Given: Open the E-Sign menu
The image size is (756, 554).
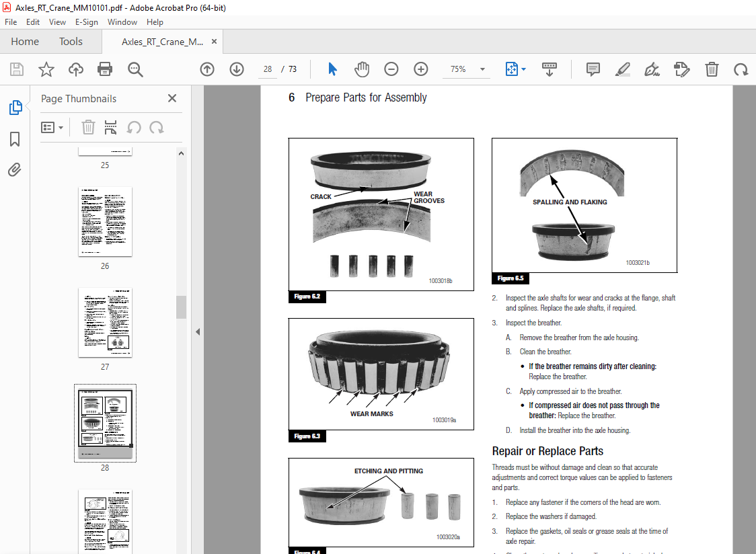Looking at the screenshot, I should [86, 22].
